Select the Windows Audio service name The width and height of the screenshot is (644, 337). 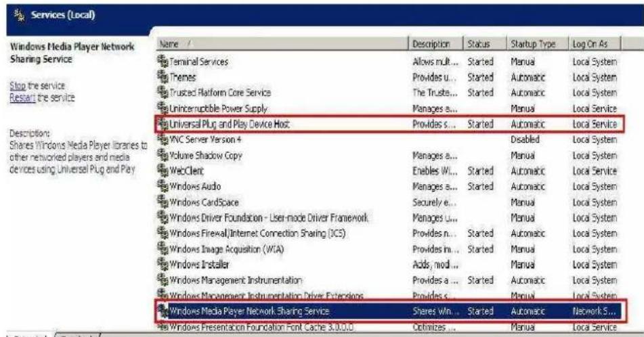[x=195, y=186]
